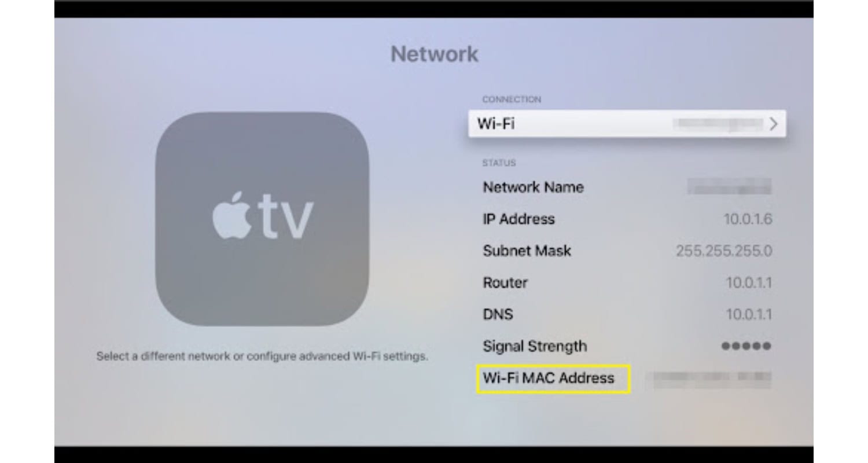This screenshot has width=868, height=463.
Task: Select the Router row label
Action: point(505,282)
